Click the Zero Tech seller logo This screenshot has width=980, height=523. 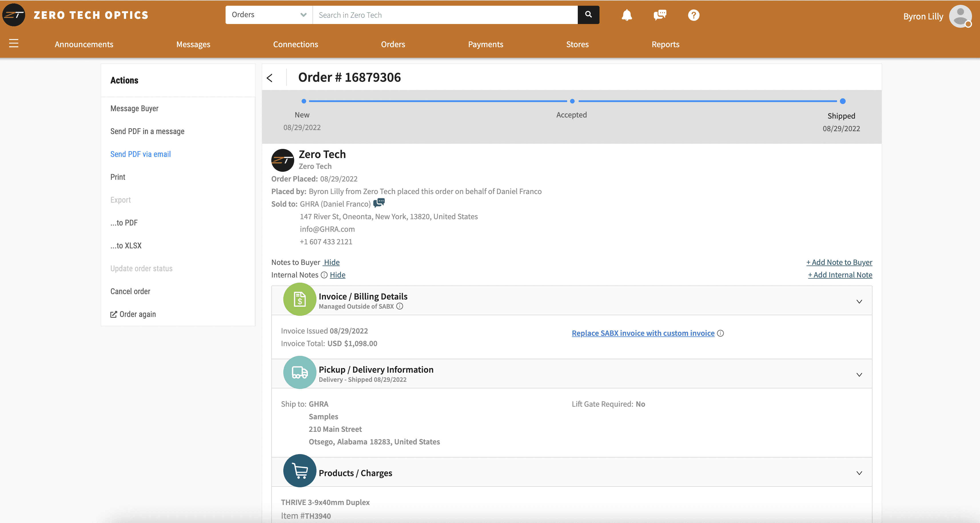282,160
